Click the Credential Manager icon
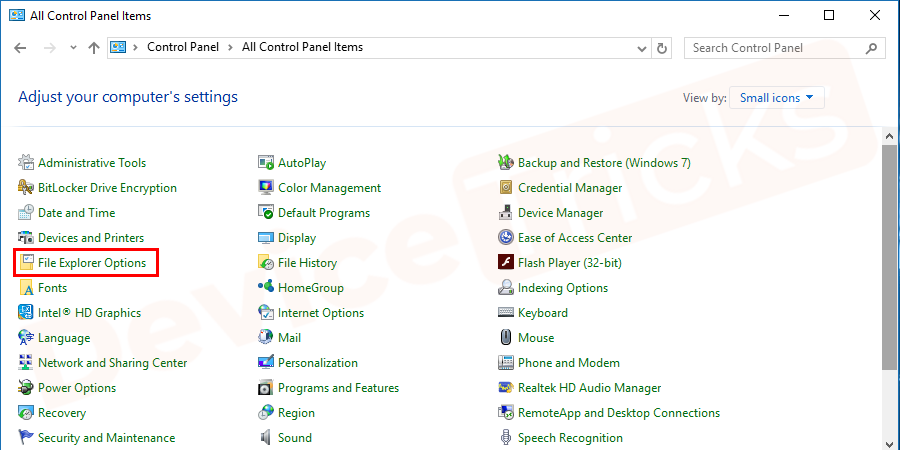This screenshot has width=900, height=450. (x=506, y=188)
